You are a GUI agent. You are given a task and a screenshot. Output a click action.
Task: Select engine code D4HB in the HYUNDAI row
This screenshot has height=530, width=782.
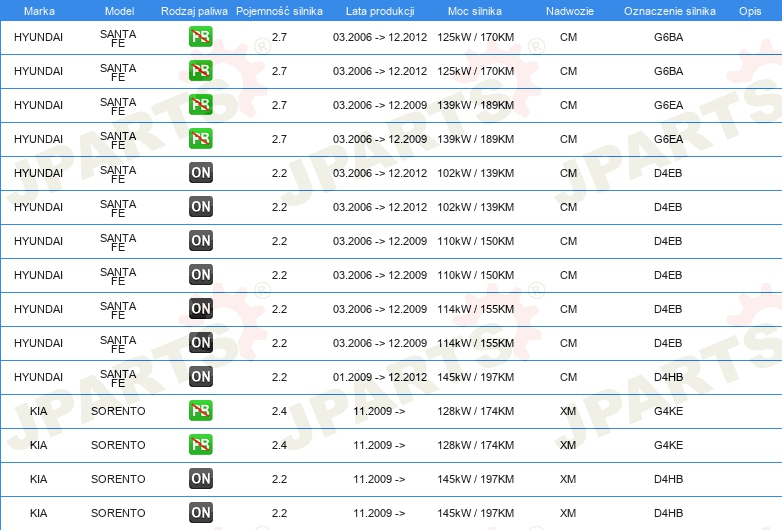[x=668, y=377]
